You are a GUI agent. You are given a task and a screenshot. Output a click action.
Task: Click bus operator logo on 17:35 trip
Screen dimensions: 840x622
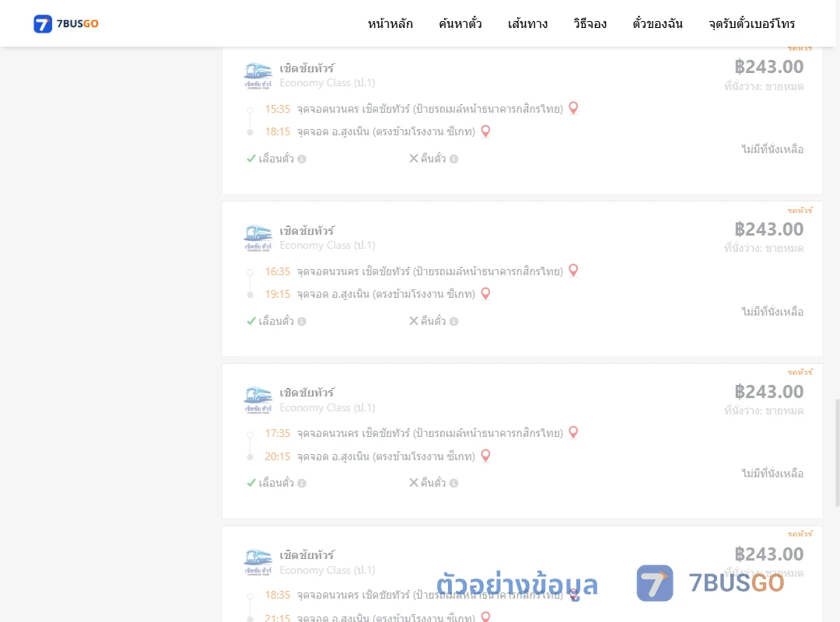click(x=257, y=400)
